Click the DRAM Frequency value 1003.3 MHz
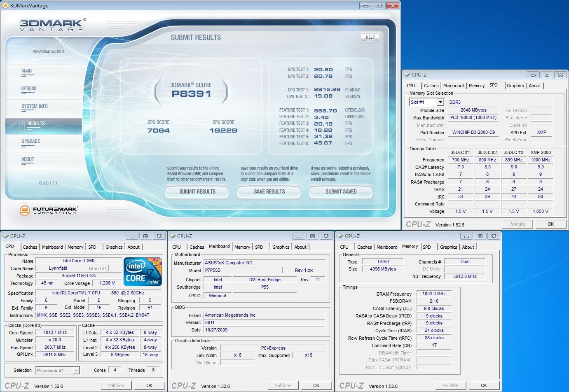This screenshot has height=392, width=569. pyautogui.click(x=434, y=294)
